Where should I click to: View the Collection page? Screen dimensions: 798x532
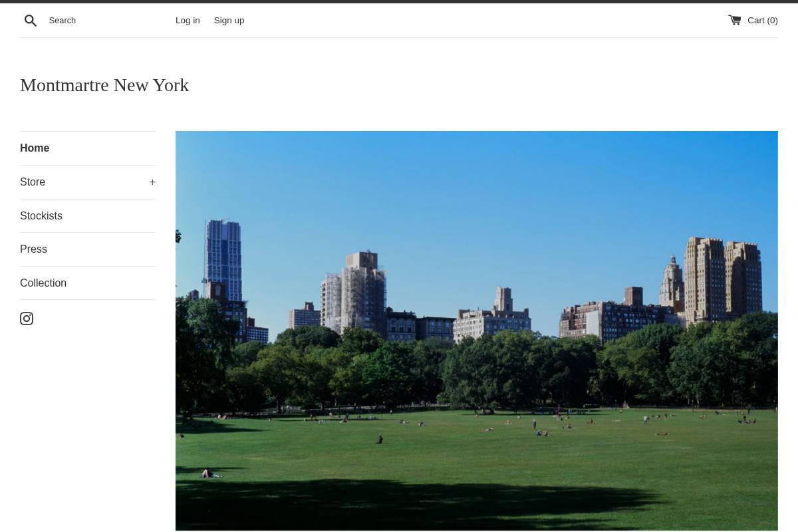[x=43, y=283]
